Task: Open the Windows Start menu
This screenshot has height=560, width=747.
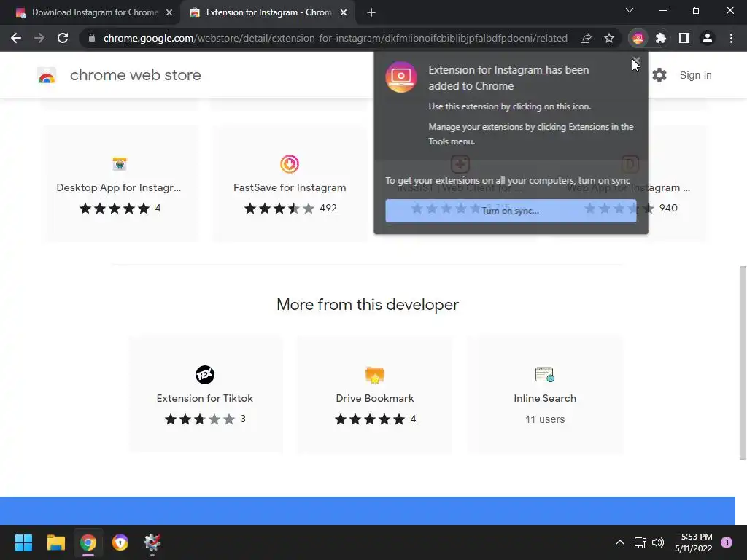Action: click(23, 542)
